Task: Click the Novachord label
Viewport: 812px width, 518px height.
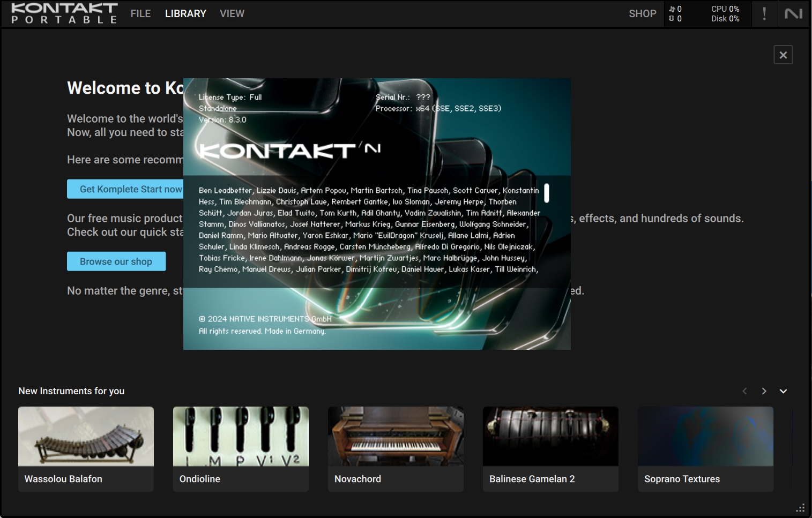Action: click(x=357, y=479)
